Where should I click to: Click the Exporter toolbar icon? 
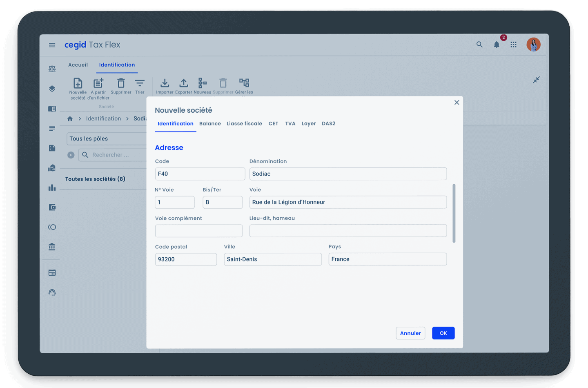click(184, 84)
